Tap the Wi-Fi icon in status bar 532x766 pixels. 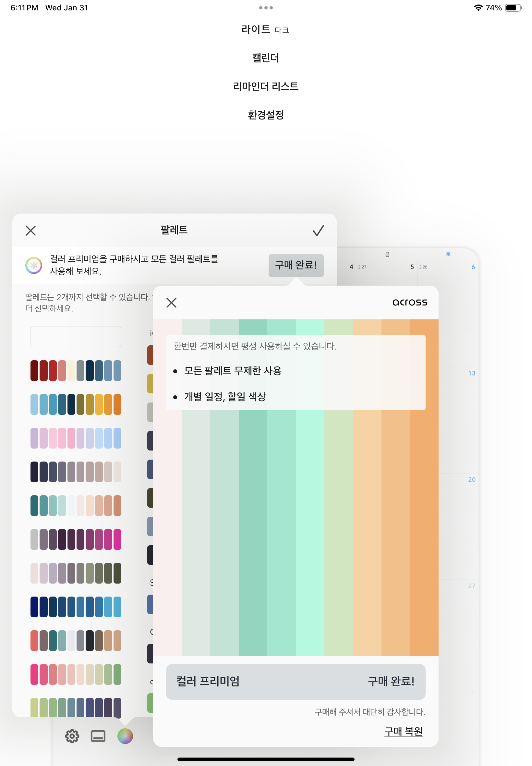pos(478,7)
